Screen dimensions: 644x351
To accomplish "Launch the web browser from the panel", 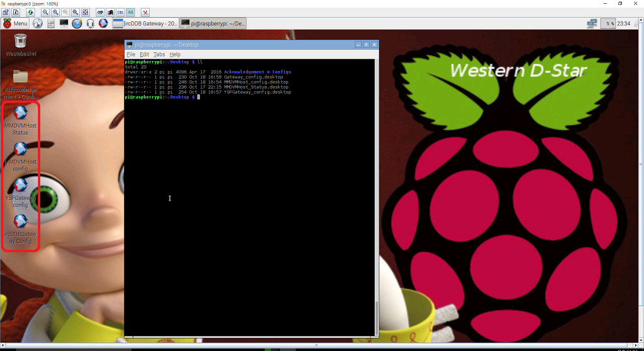I will pyautogui.click(x=38, y=23).
